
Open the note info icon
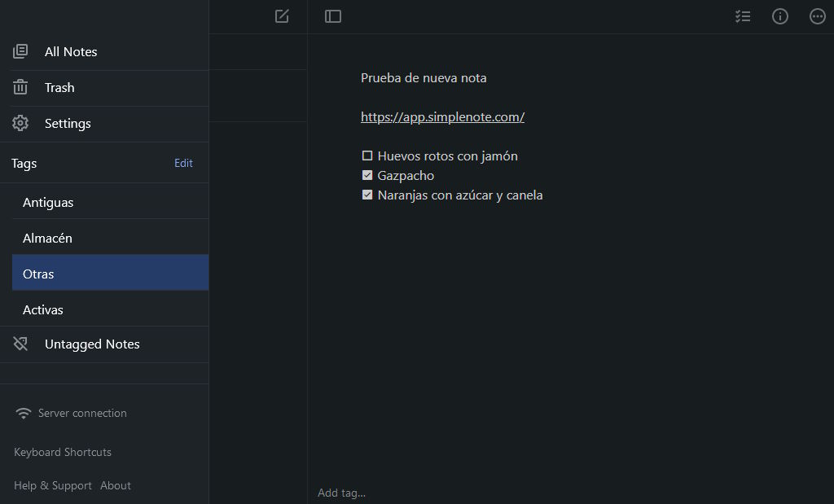coord(780,16)
